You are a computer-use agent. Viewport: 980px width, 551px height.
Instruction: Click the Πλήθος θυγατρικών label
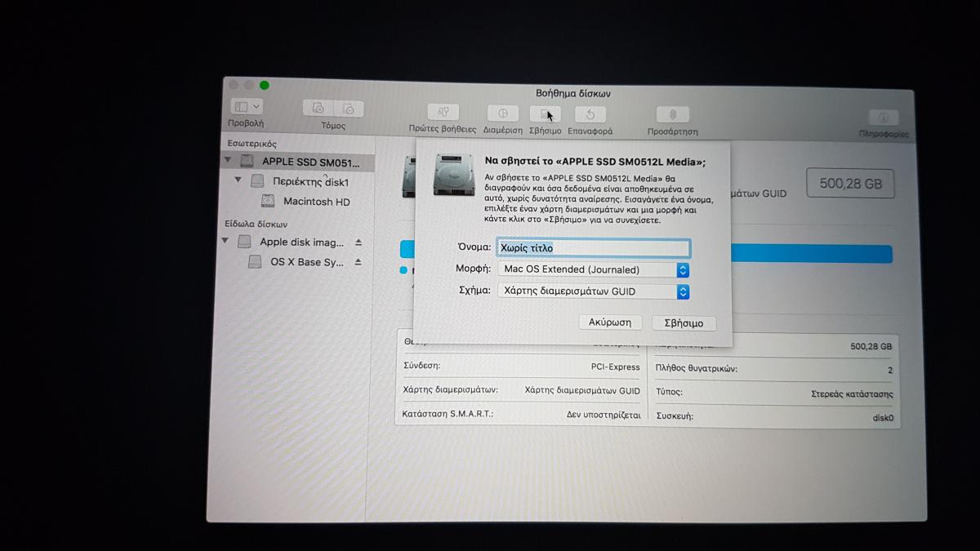[697, 369]
